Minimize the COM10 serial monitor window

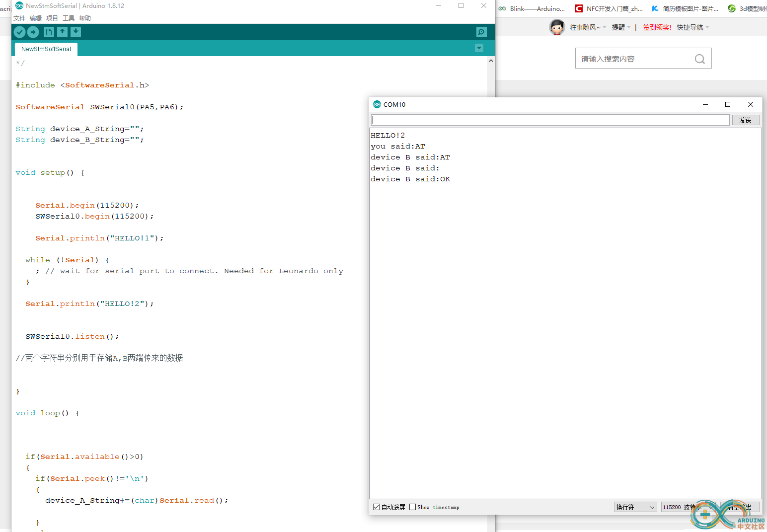[x=705, y=104]
